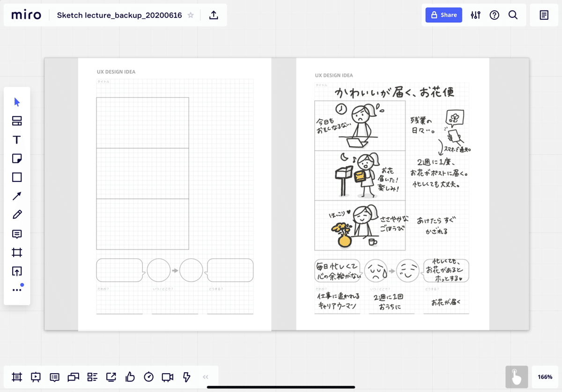Expand more tools via the three-dot menu
Image resolution: width=562 pixels, height=392 pixels.
[16, 289]
